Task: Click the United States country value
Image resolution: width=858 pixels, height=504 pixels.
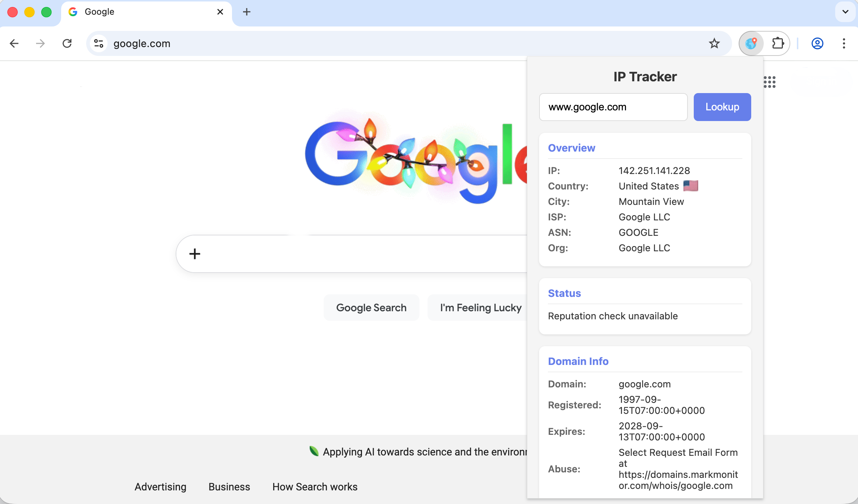Action: [649, 186]
